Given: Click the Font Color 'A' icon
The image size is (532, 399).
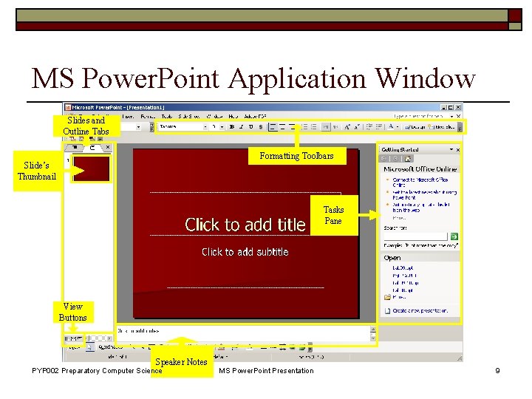Looking at the screenshot, I should (391, 127).
